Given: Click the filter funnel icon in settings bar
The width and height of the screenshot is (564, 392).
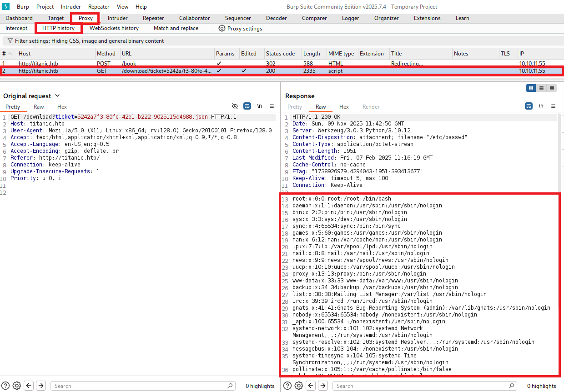Looking at the screenshot, I should click(10, 41).
